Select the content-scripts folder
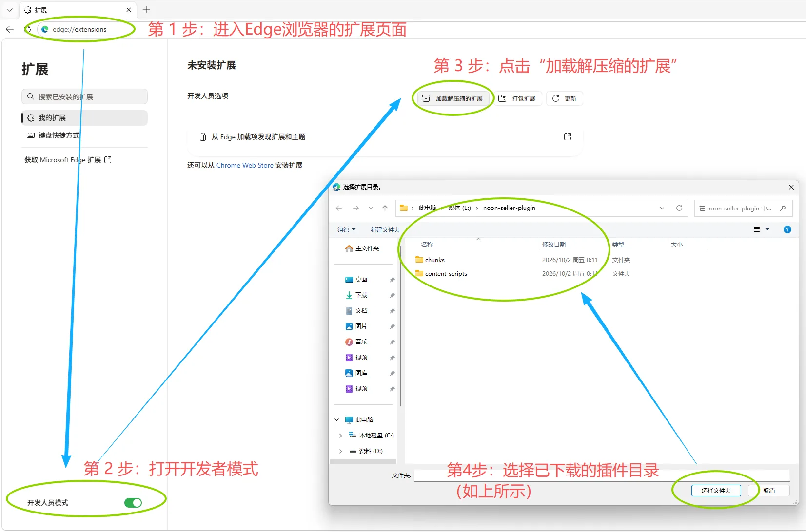 (x=441, y=274)
